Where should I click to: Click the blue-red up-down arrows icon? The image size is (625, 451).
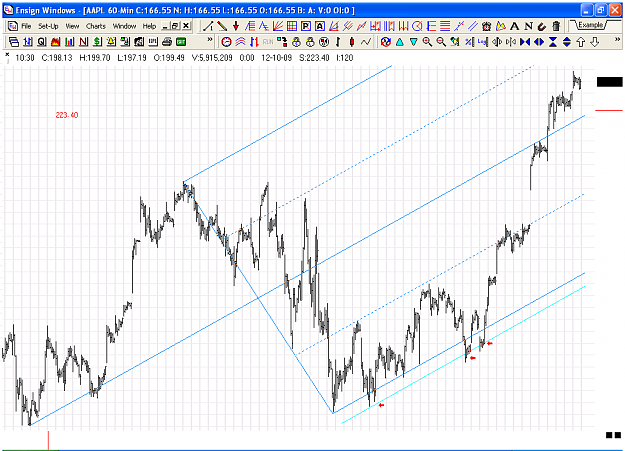pyautogui.click(x=254, y=41)
